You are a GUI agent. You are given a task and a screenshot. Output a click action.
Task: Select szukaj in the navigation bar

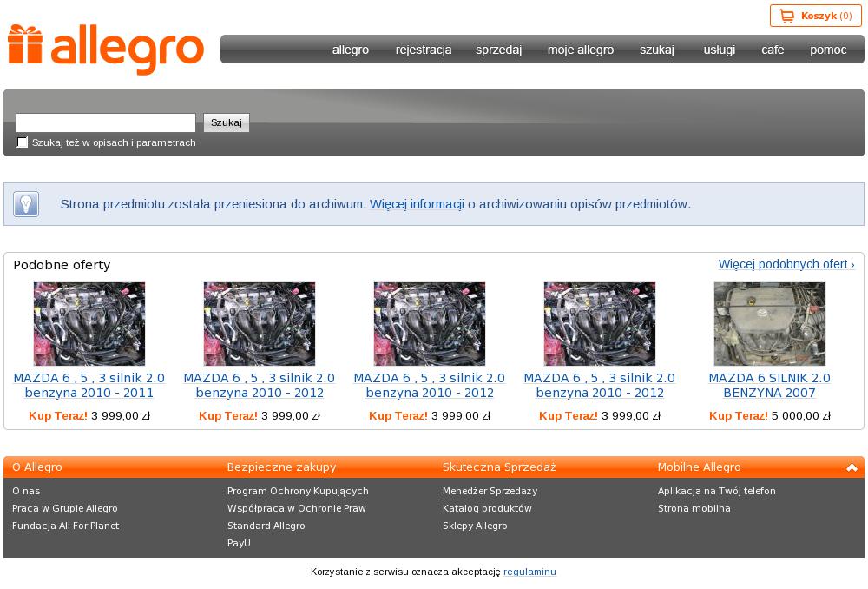tap(657, 50)
